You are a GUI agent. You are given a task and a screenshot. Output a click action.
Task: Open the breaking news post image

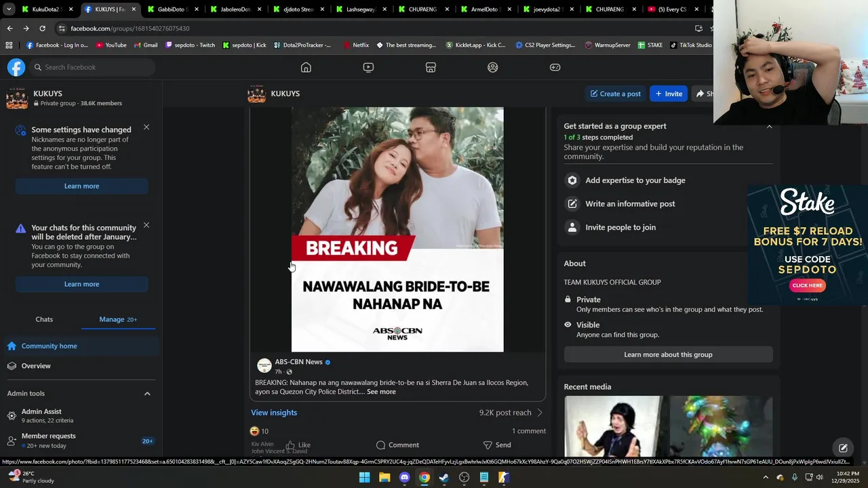397,230
